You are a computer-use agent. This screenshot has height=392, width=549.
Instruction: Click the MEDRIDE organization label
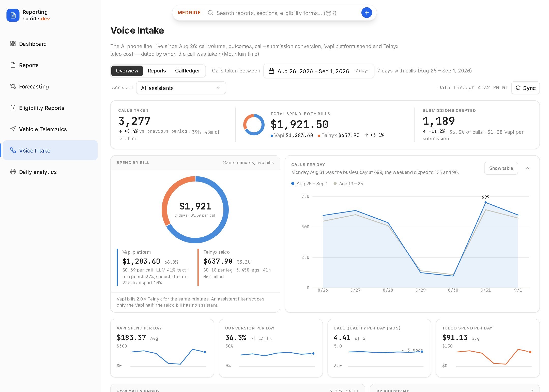pyautogui.click(x=189, y=13)
